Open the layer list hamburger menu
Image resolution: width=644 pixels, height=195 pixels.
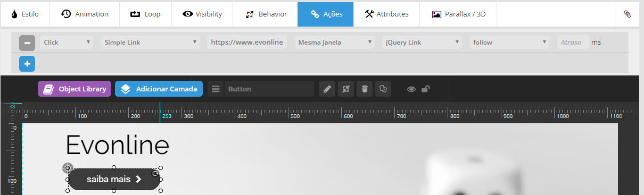216,89
